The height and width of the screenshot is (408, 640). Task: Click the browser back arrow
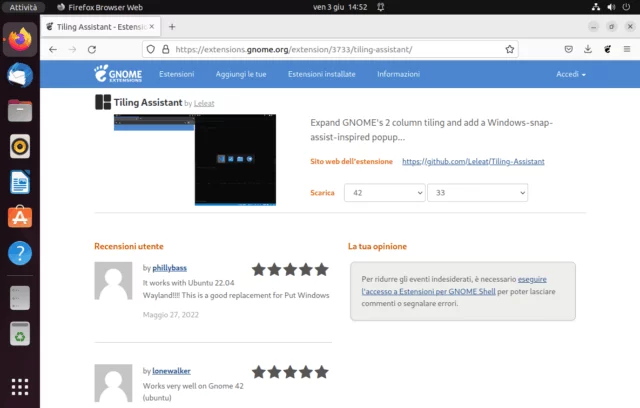click(53, 49)
